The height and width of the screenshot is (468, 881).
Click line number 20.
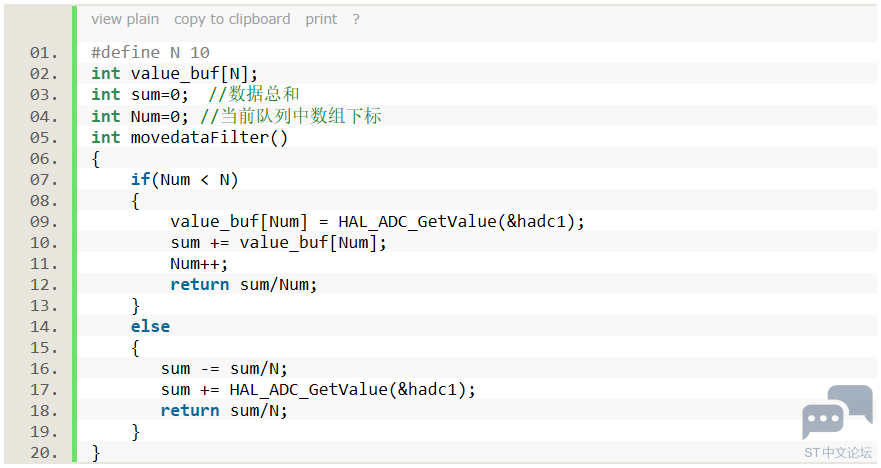pyautogui.click(x=44, y=453)
